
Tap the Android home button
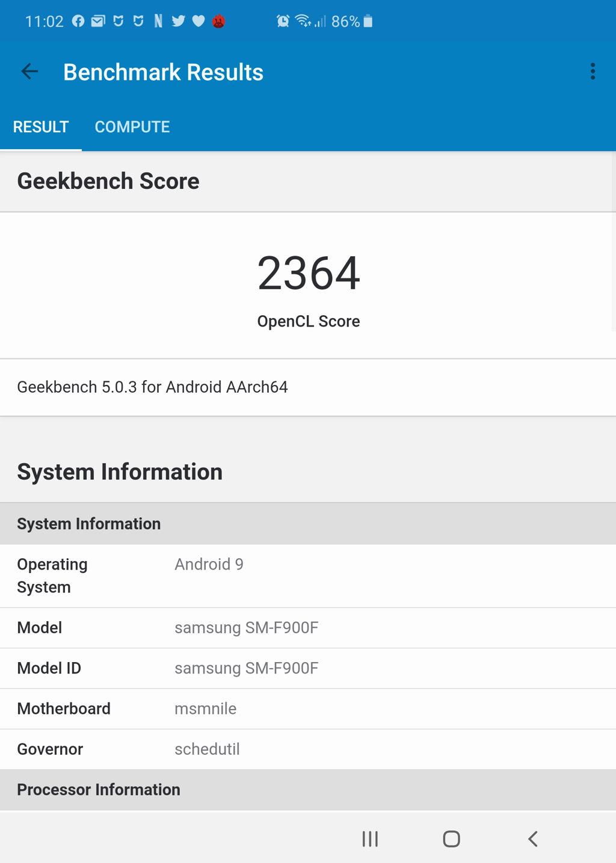[x=451, y=839]
